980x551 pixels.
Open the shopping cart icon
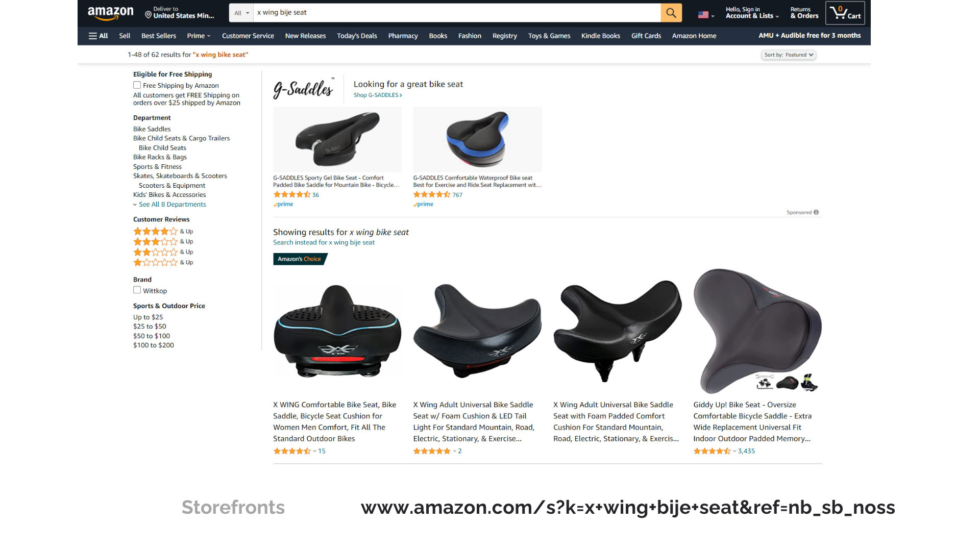coord(845,13)
